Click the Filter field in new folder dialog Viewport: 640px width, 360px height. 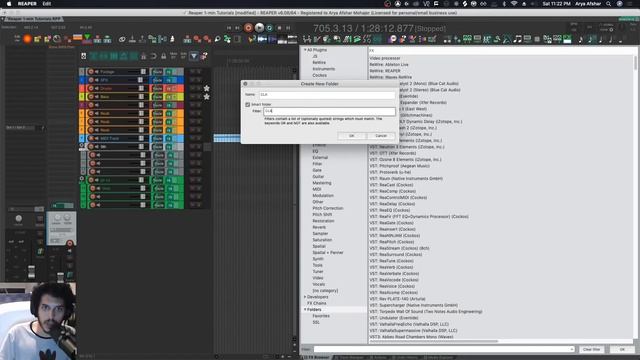329,111
